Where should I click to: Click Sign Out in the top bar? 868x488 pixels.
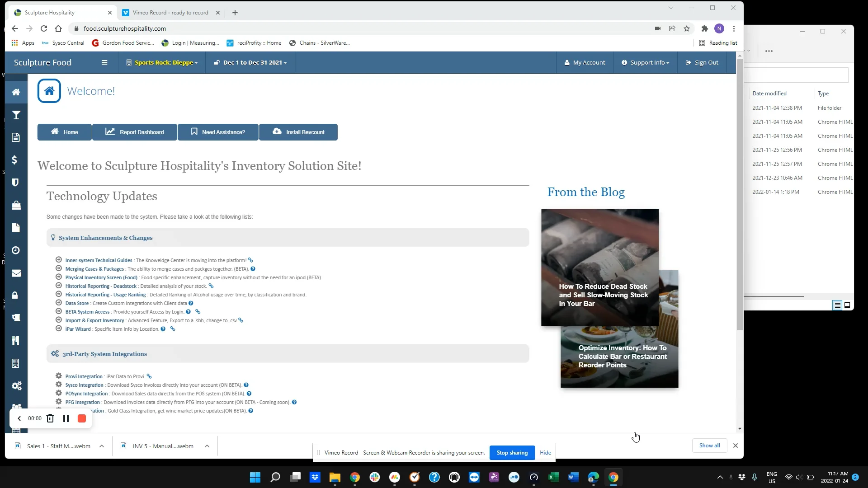coord(702,63)
